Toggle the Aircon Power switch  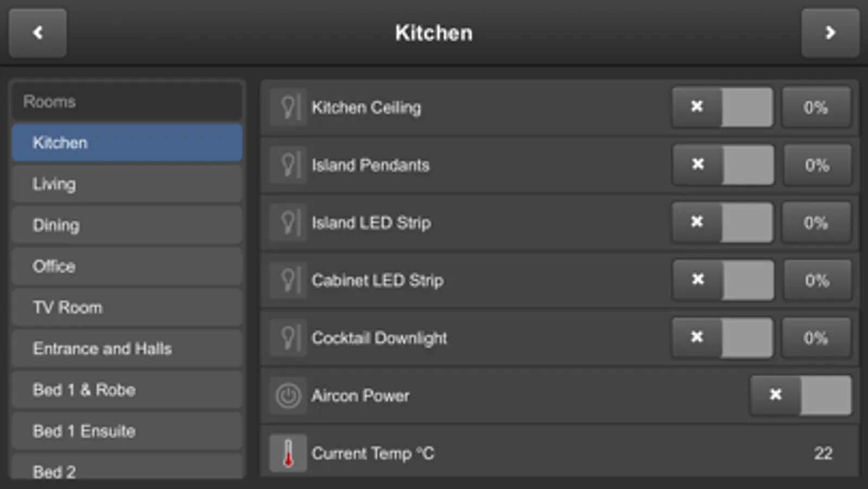pos(800,396)
